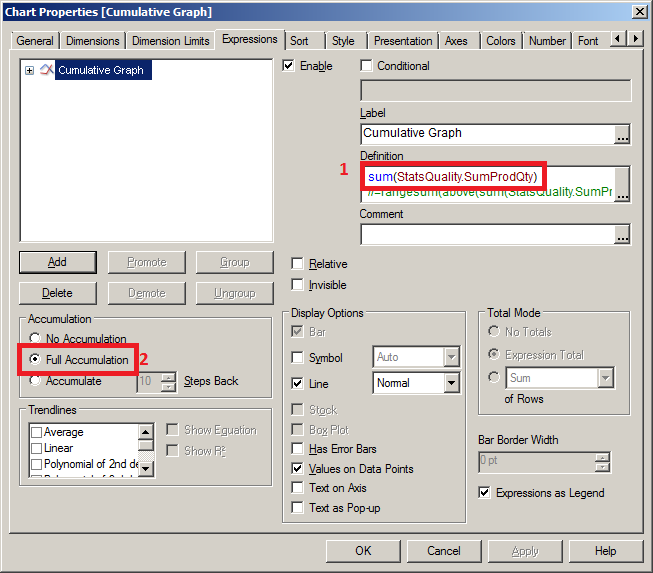
Task: Check the Invisible option
Action: click(x=297, y=285)
